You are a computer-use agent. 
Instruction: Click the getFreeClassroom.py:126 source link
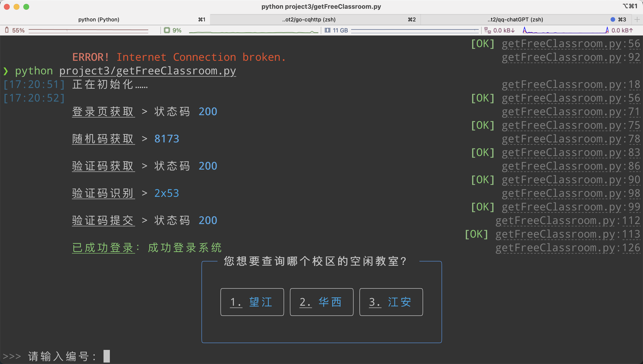pyautogui.click(x=568, y=248)
